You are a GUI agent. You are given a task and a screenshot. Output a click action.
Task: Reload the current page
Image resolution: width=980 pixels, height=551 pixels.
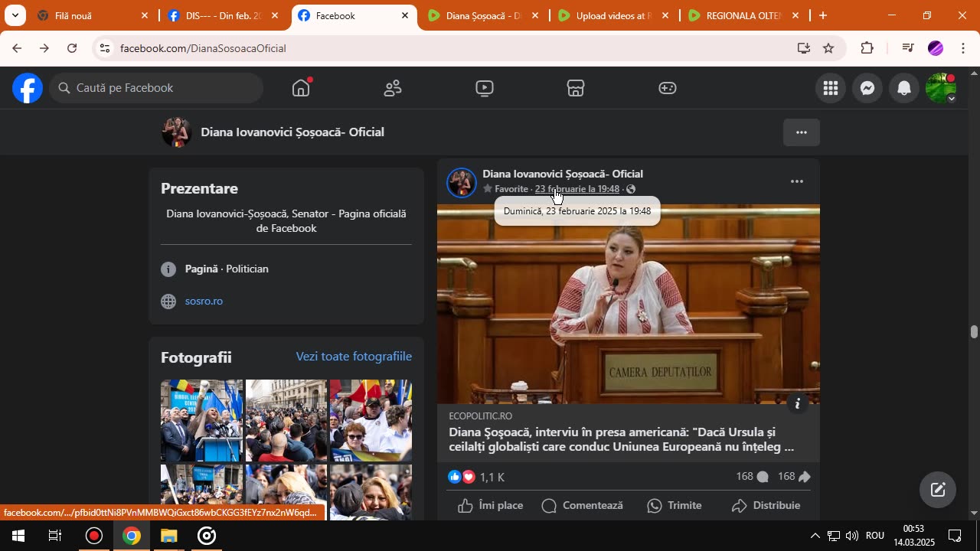(x=72, y=48)
